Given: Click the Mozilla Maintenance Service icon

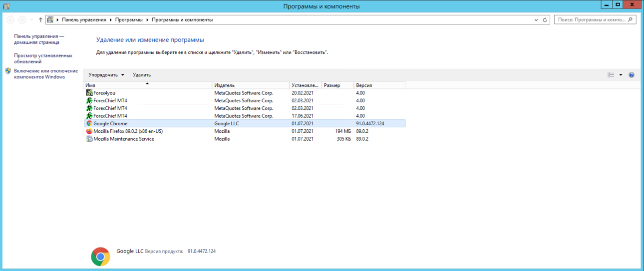Looking at the screenshot, I should pyautogui.click(x=89, y=139).
